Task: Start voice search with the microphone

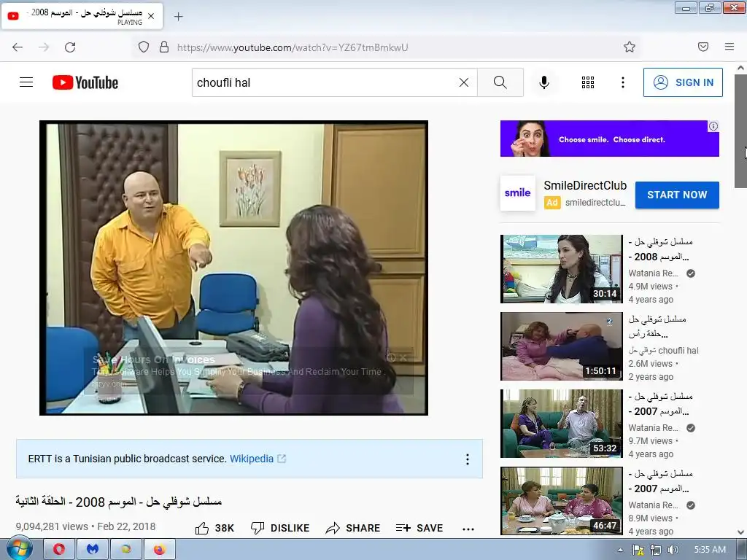Action: click(544, 82)
